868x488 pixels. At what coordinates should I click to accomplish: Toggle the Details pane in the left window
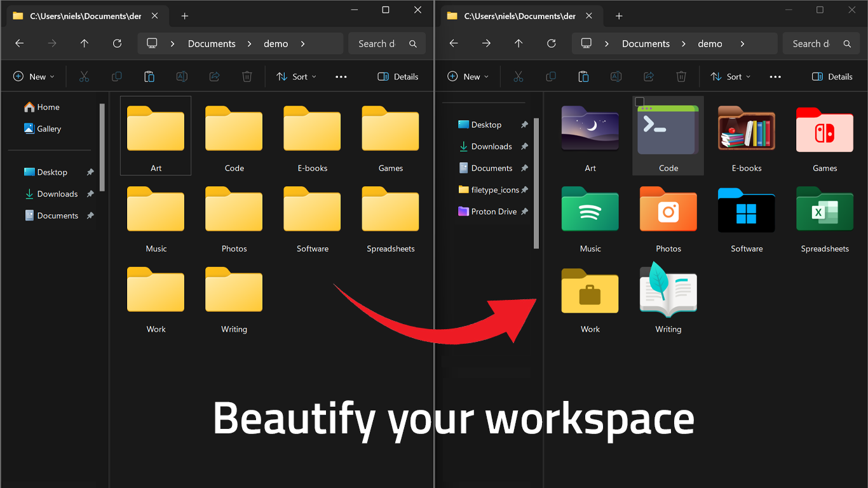point(398,77)
